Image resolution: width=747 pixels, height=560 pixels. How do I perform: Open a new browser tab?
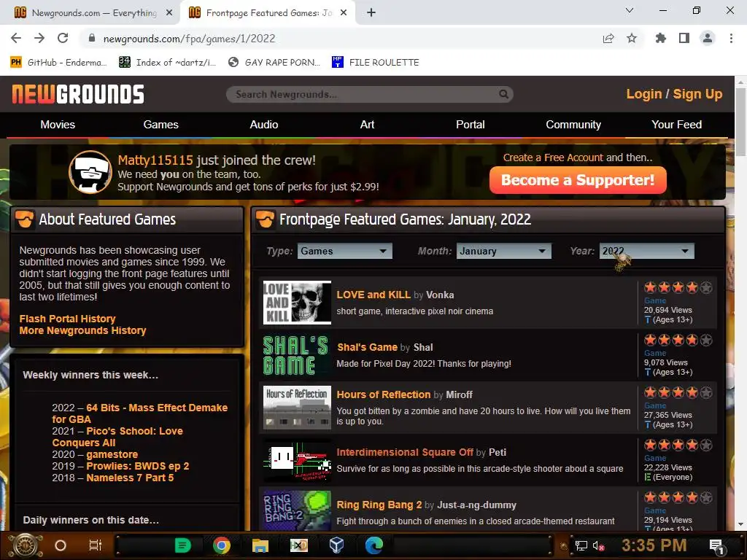(371, 13)
